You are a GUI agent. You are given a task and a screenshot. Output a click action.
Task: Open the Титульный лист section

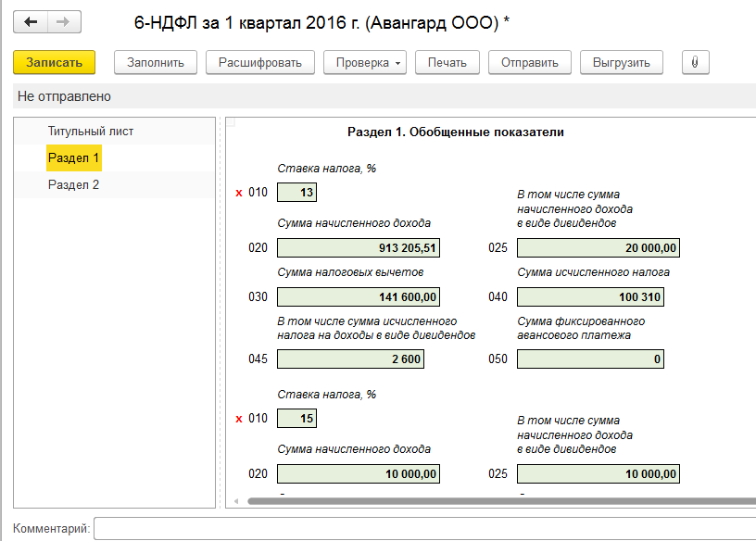pos(91,132)
